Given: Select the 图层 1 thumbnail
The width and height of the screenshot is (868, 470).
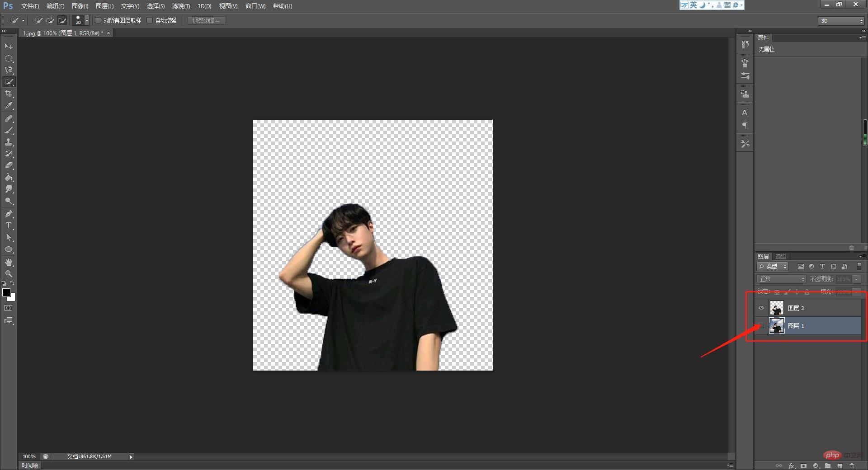Looking at the screenshot, I should pyautogui.click(x=777, y=326).
